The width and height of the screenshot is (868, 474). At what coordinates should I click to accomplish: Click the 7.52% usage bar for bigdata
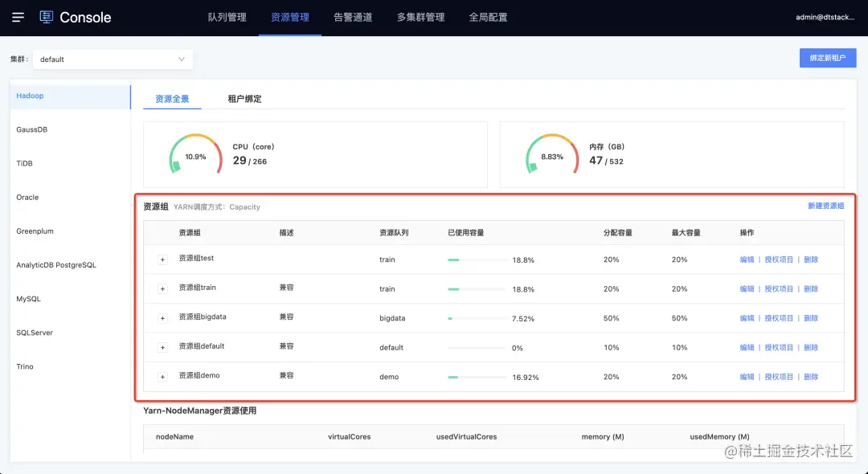pyautogui.click(x=477, y=319)
